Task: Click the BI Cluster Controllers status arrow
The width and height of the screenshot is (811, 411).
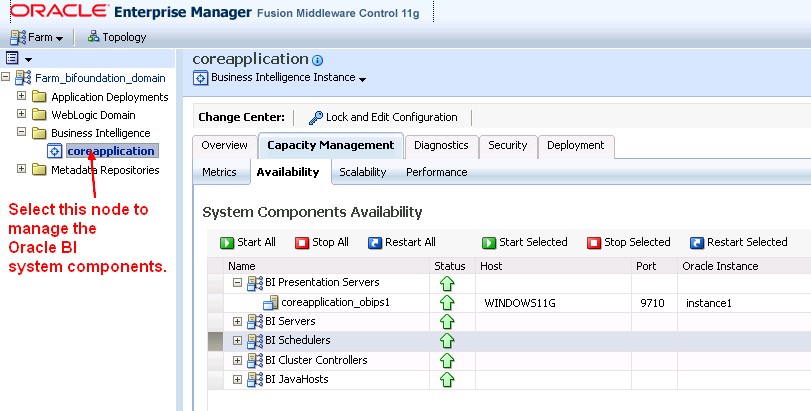Action: (447, 360)
